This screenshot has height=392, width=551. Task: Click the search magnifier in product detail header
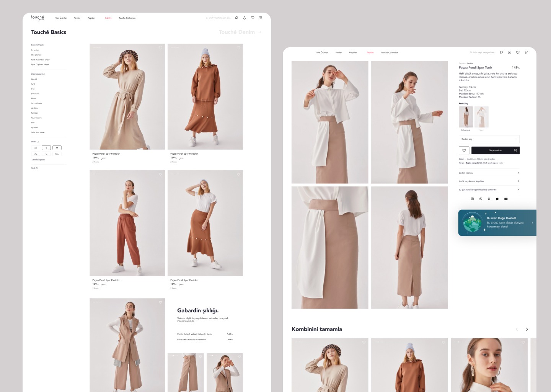[501, 52]
